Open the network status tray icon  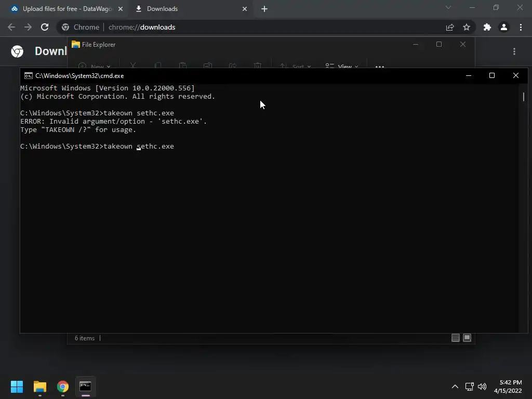470,387
